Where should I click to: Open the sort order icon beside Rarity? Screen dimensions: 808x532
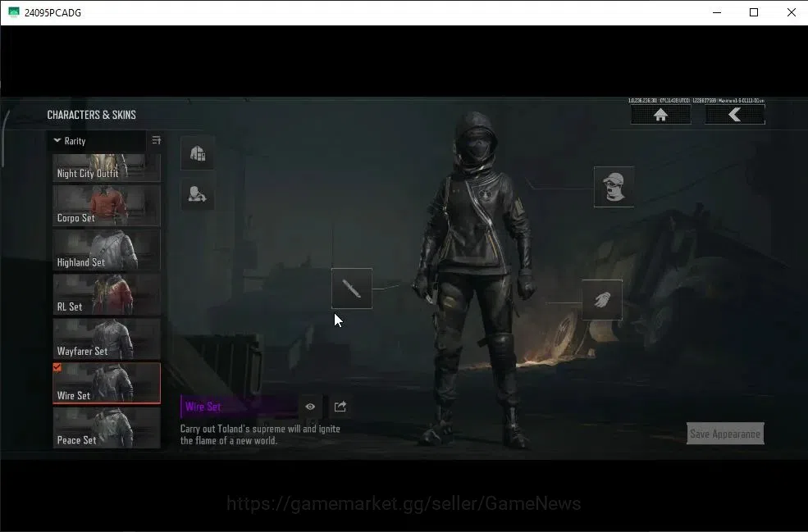pyautogui.click(x=157, y=140)
